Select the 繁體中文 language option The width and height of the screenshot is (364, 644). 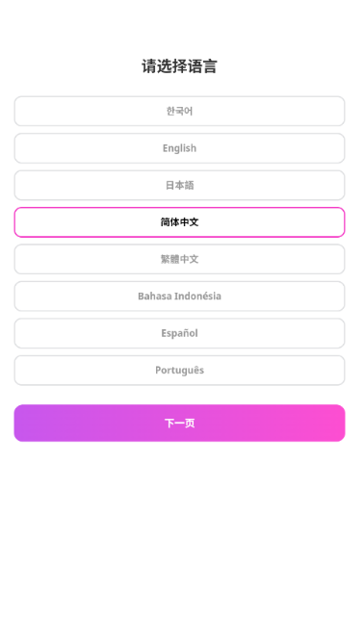pos(179,259)
